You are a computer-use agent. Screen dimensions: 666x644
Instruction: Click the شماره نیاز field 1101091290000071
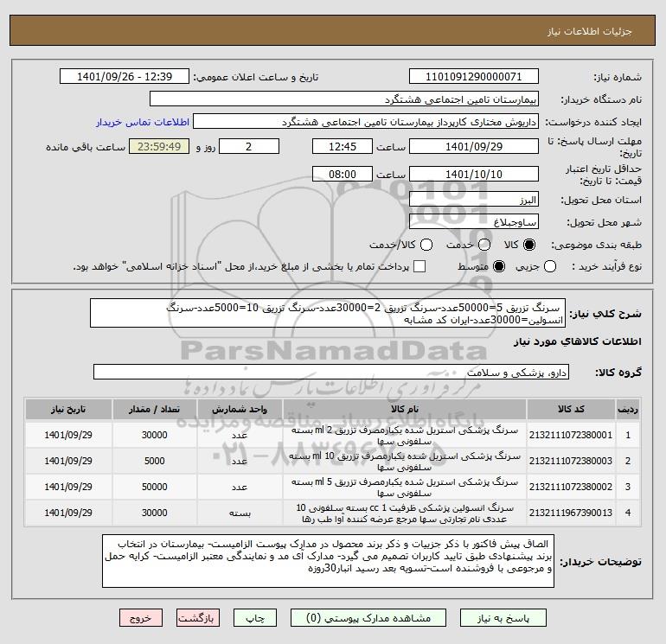(474, 77)
